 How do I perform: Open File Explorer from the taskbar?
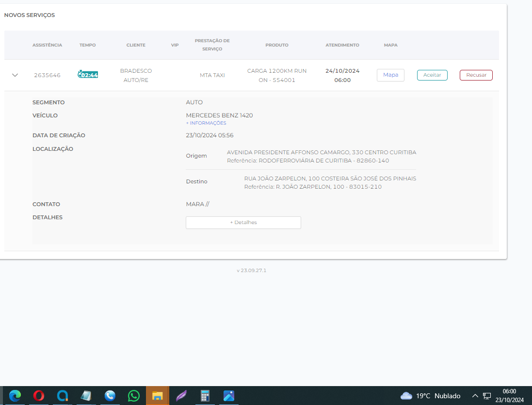(x=158, y=396)
